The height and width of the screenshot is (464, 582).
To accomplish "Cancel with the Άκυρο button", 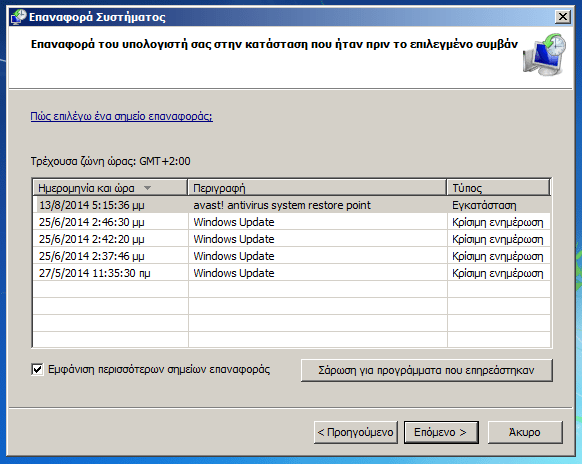I will tap(525, 432).
